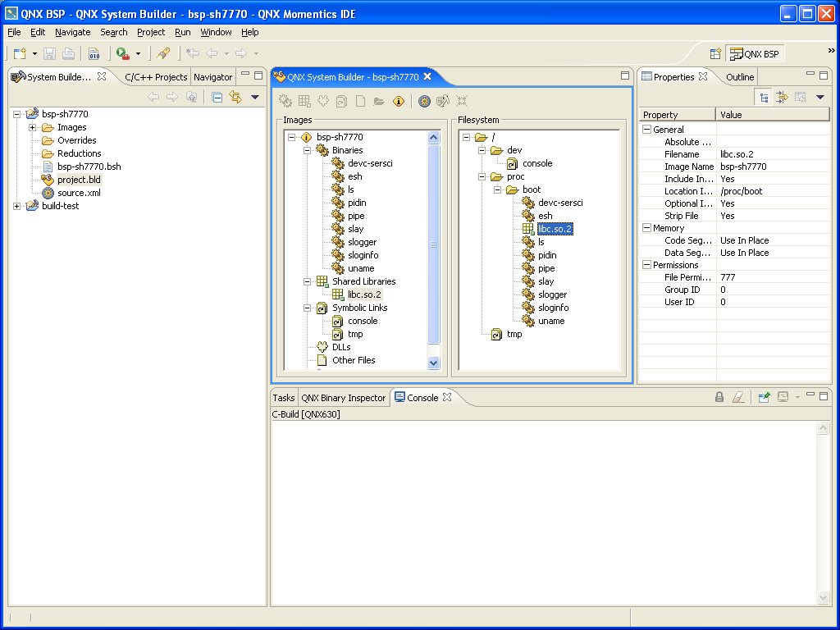Switch to the QNX Binary Inspector tab

click(x=343, y=398)
